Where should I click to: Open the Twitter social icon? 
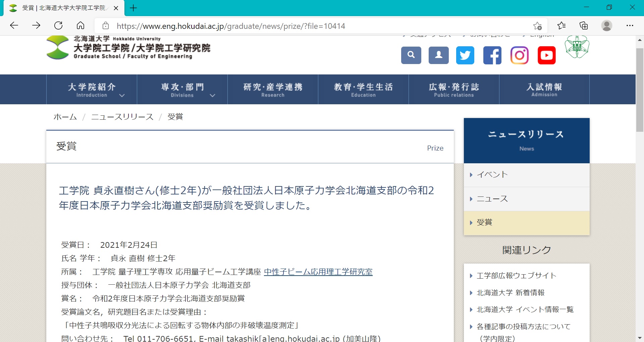click(465, 55)
